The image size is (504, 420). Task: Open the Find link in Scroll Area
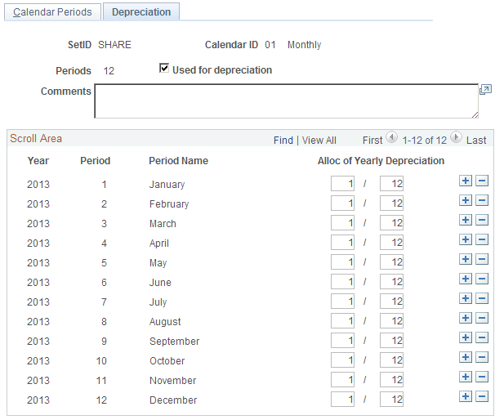(x=283, y=141)
